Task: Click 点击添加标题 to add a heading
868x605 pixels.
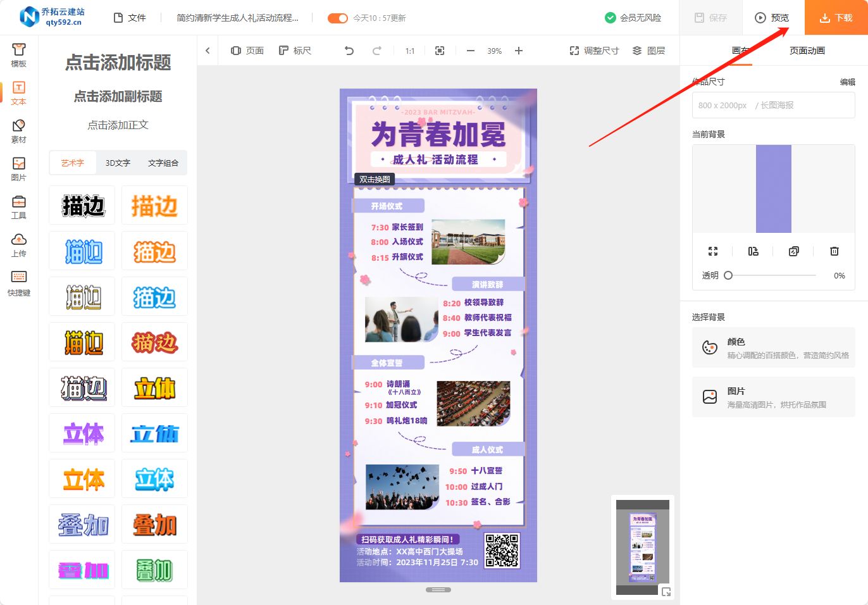Action: tap(118, 62)
